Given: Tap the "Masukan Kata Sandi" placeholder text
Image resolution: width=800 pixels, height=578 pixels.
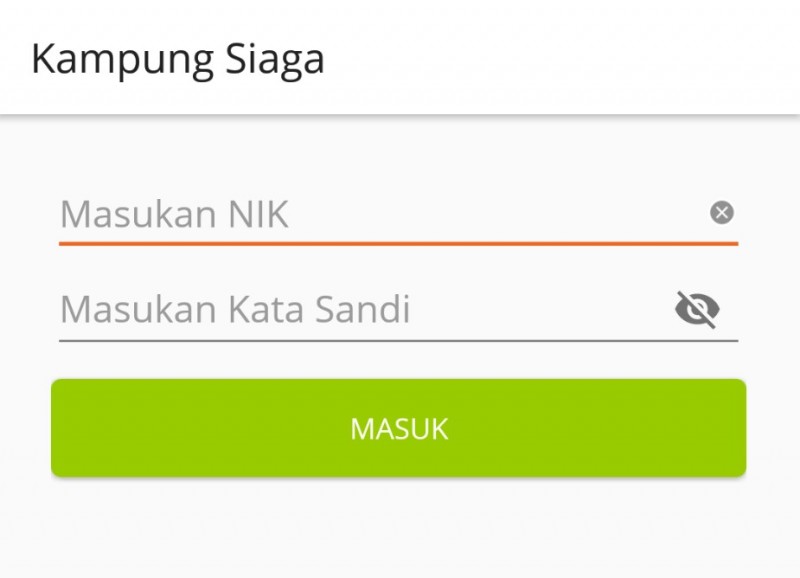Looking at the screenshot, I should (x=236, y=310).
